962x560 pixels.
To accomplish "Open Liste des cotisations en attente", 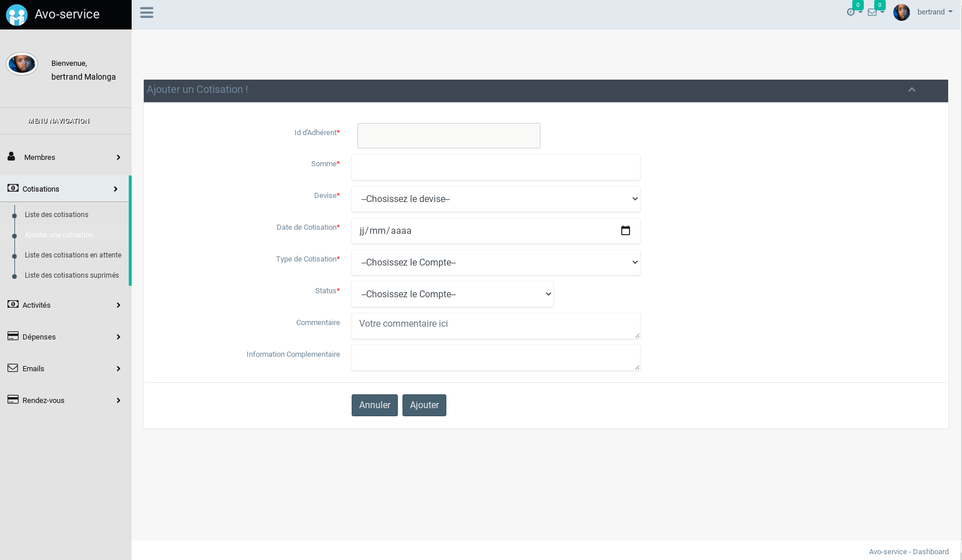I will [x=73, y=255].
